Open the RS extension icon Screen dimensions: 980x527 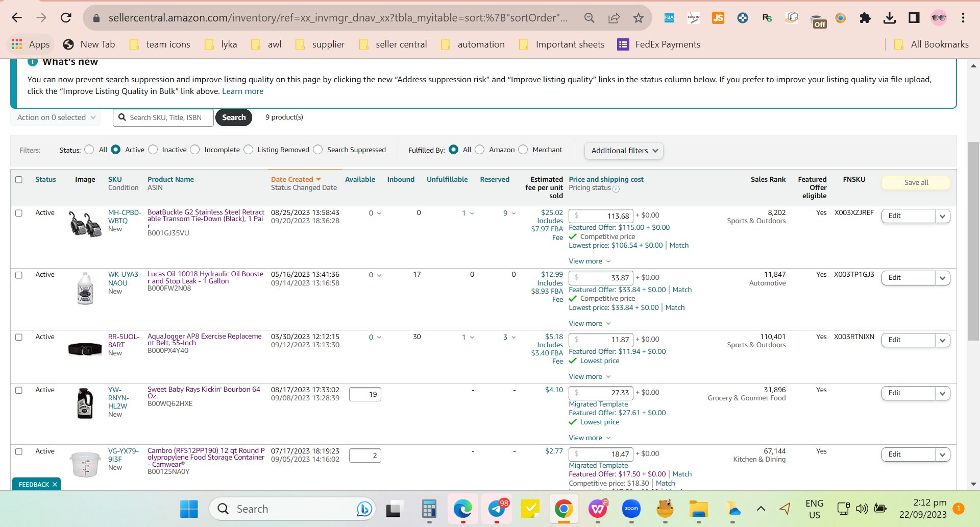point(767,18)
